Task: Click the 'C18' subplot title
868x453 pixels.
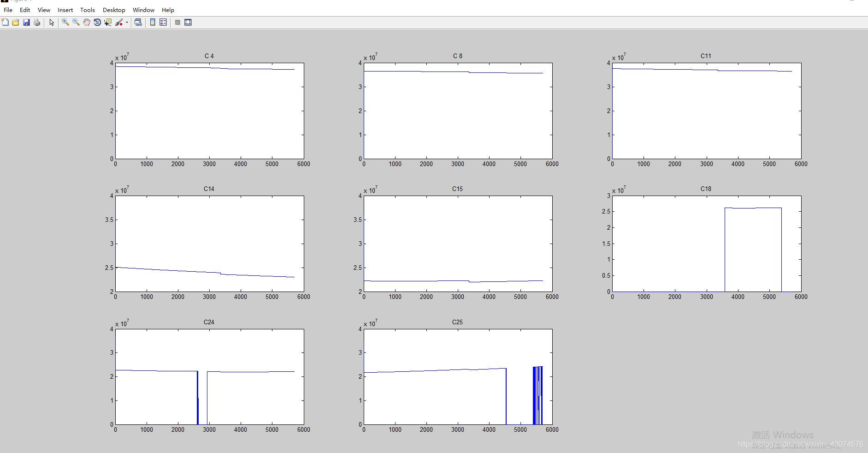Action: pyautogui.click(x=706, y=189)
